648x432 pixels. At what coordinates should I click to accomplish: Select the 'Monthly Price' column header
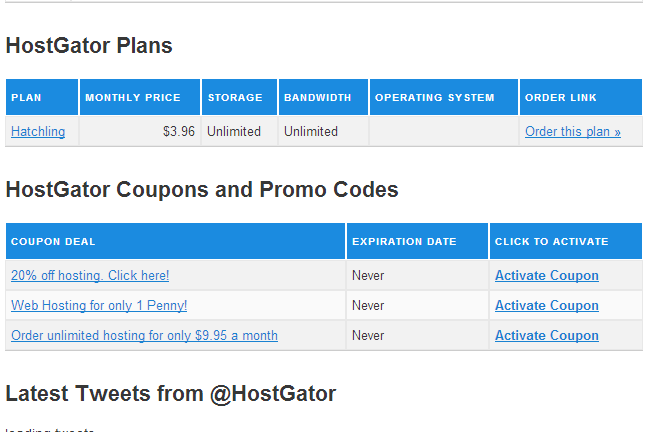[133, 98]
